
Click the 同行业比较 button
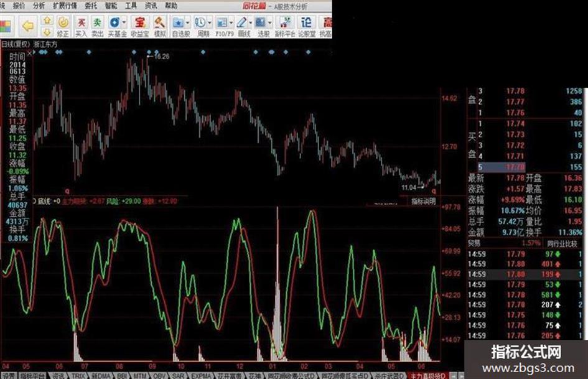click(x=562, y=243)
